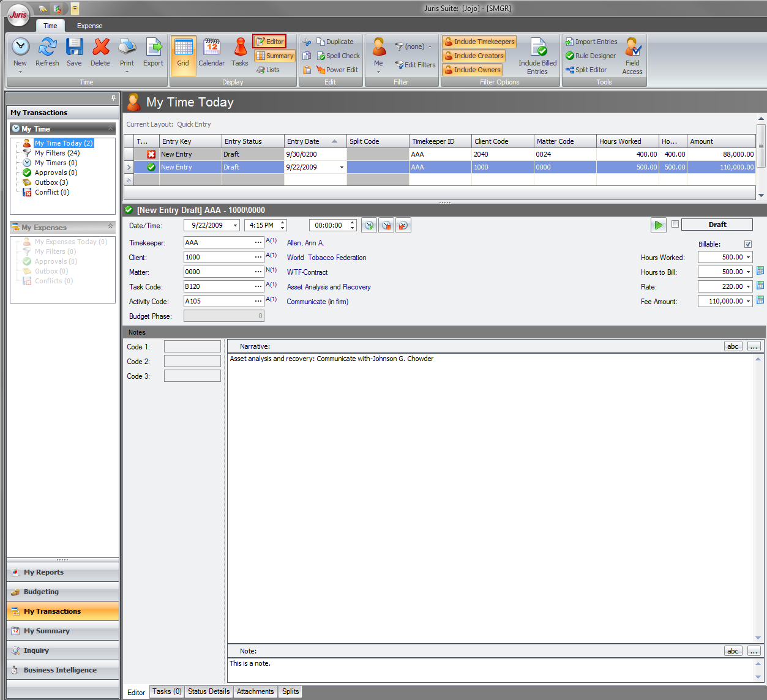Image resolution: width=767 pixels, height=700 pixels.
Task: Check the box beside Draft status
Action: click(675, 225)
